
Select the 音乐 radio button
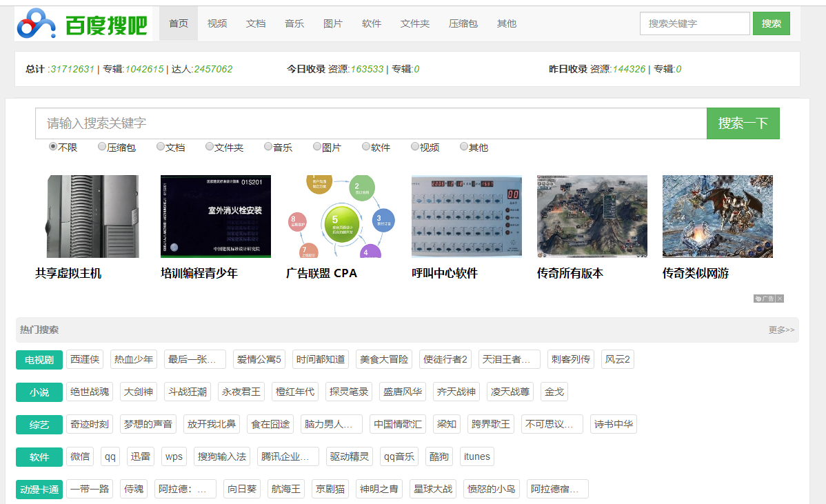pyautogui.click(x=268, y=146)
